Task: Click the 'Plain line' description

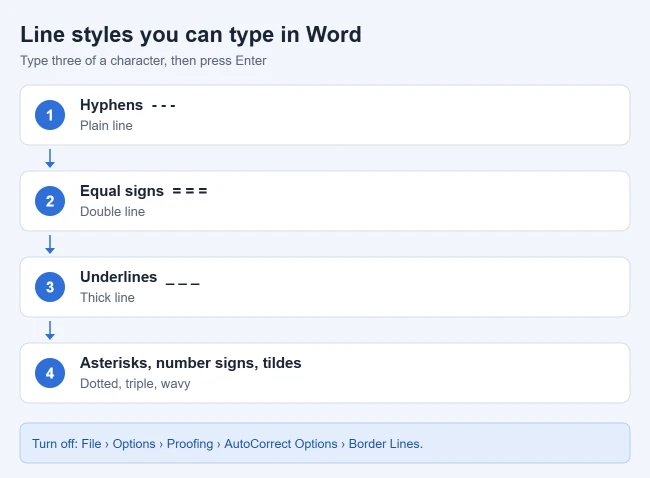Action: click(x=106, y=126)
